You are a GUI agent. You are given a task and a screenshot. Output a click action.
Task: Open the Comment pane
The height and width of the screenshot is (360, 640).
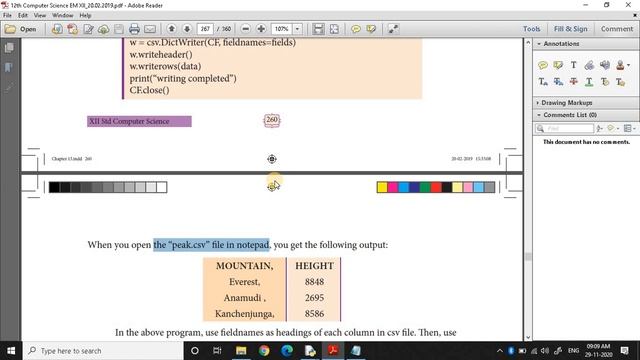pyautogui.click(x=617, y=29)
